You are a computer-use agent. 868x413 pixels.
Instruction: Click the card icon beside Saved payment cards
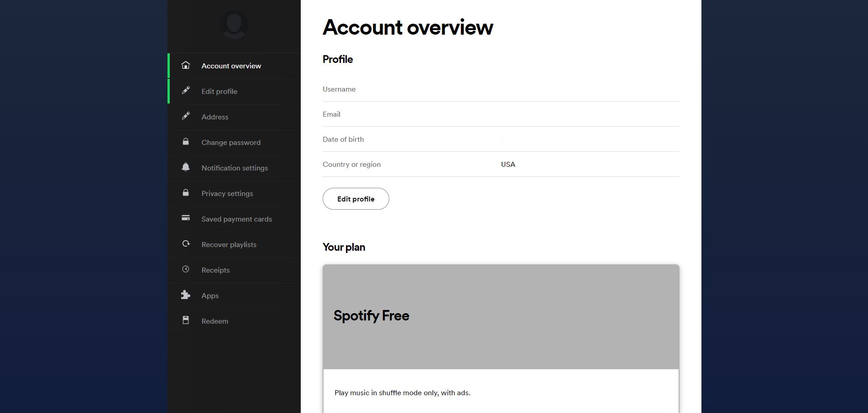click(x=185, y=218)
